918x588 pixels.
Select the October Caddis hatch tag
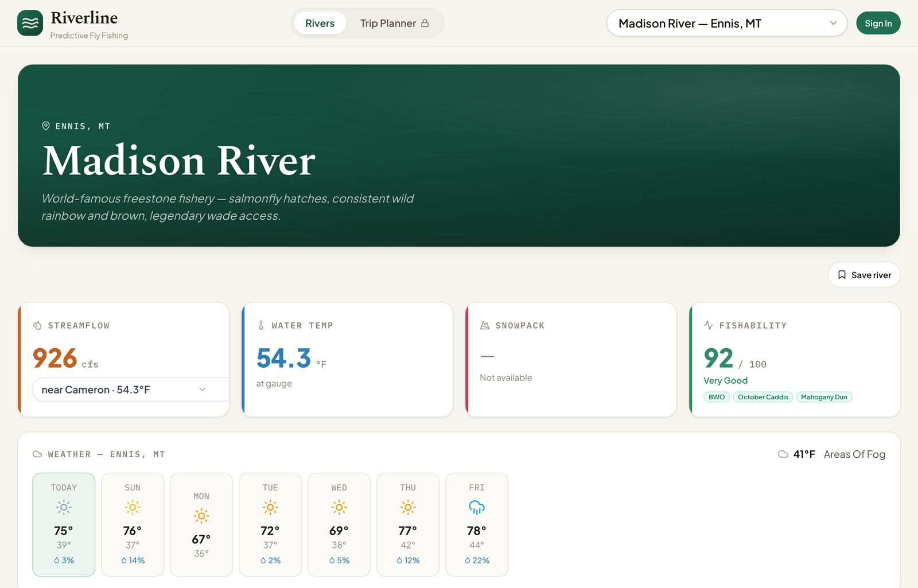pyautogui.click(x=763, y=397)
